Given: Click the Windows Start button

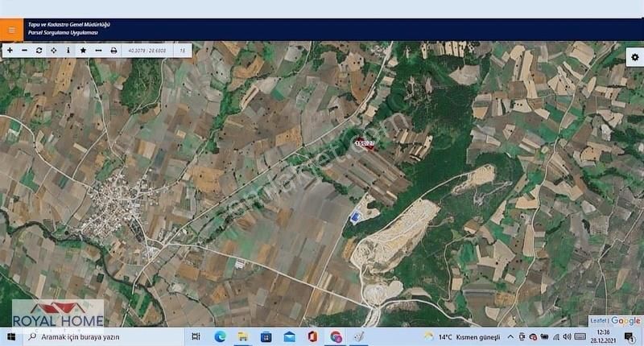Looking at the screenshot, I should pos(11,336).
